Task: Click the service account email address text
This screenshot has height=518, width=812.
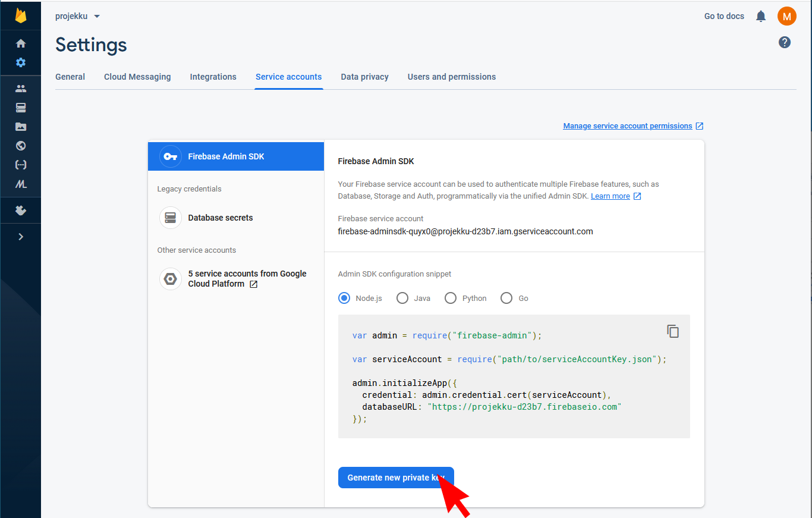Action: click(465, 231)
